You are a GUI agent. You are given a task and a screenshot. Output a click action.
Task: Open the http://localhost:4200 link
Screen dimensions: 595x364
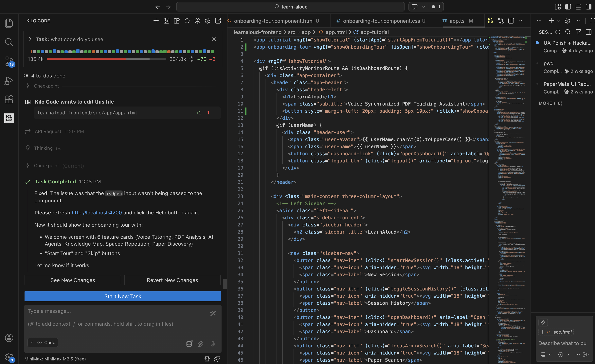tap(97, 212)
